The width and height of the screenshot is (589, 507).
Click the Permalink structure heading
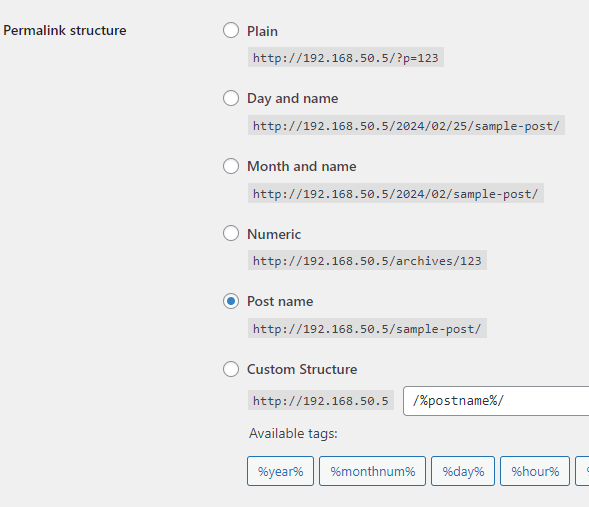[x=65, y=30]
